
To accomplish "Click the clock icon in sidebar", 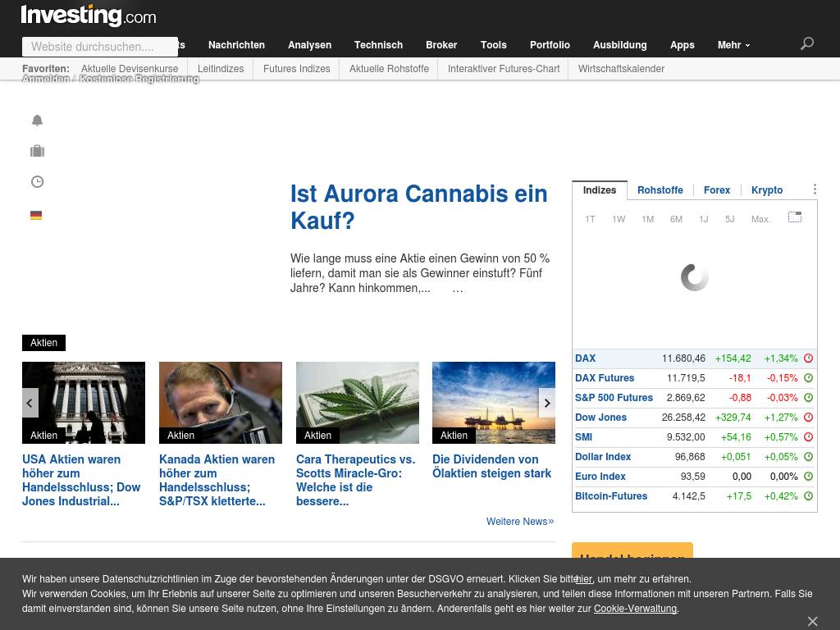I will (x=37, y=182).
